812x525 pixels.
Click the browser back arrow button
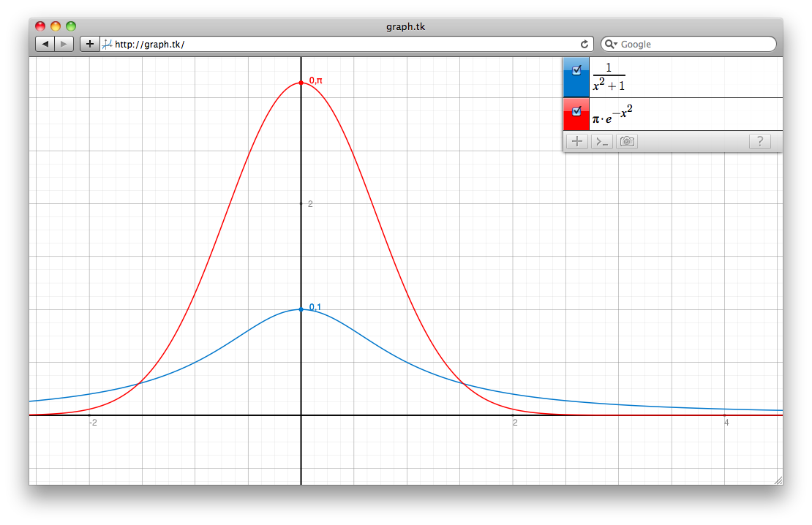[x=45, y=44]
